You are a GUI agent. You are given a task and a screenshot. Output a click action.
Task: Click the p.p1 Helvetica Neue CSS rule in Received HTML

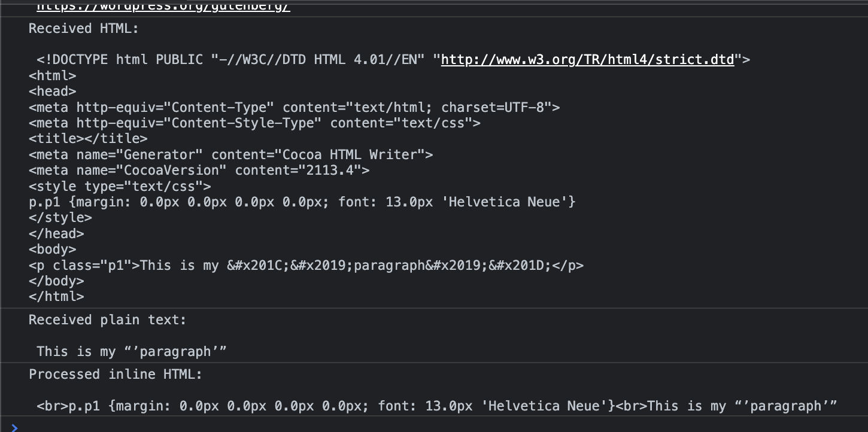[302, 202]
